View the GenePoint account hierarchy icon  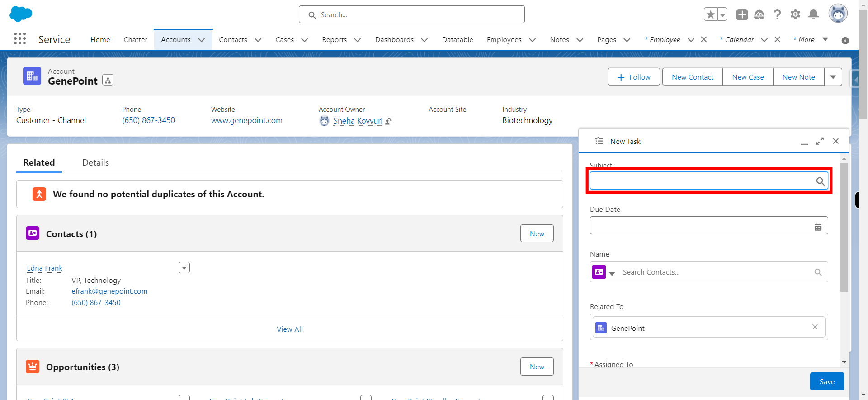108,80
